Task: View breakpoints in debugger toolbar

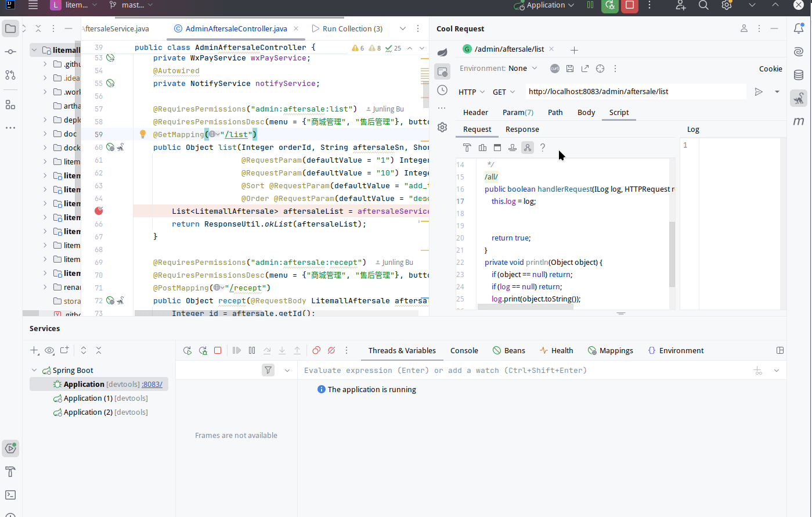Action: point(316,350)
